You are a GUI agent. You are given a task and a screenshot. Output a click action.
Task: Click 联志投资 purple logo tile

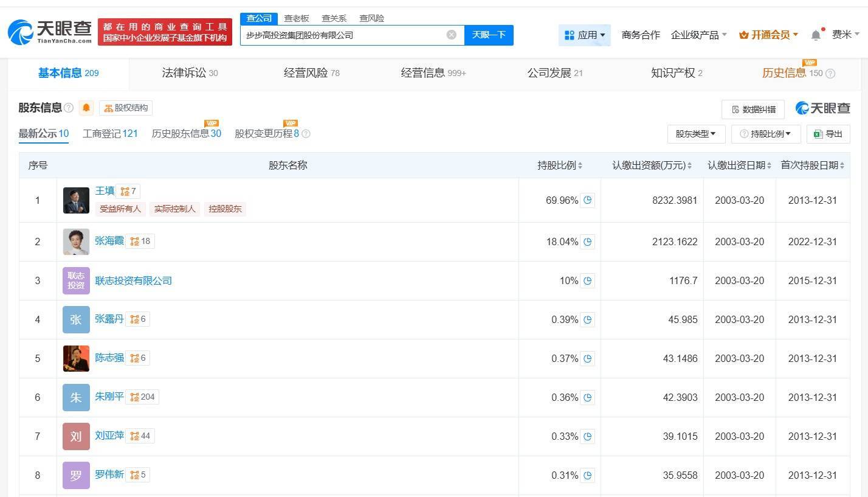[x=76, y=280]
